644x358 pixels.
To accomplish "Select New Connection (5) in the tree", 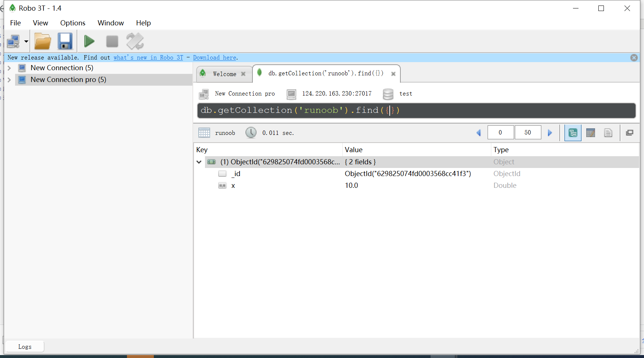I will [x=62, y=68].
